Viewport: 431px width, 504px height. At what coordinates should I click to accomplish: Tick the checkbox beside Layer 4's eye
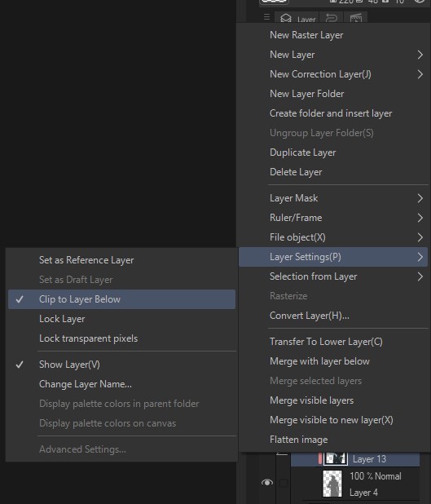[284, 483]
